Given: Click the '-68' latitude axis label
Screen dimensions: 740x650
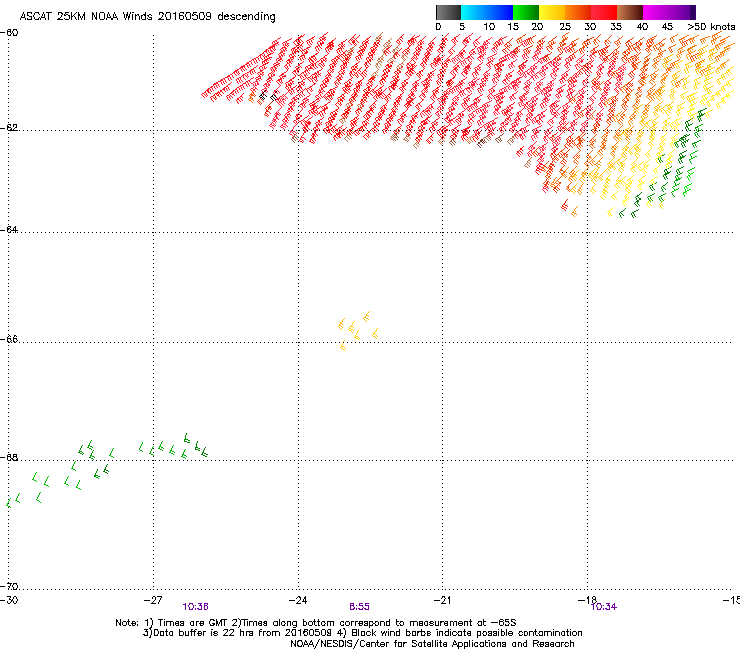Looking at the screenshot, I should pyautogui.click(x=9, y=457).
